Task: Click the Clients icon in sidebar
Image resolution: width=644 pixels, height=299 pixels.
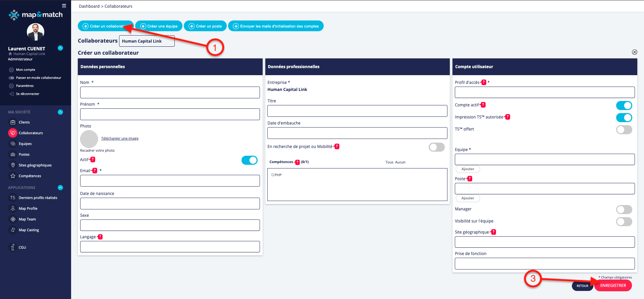Action: [13, 122]
